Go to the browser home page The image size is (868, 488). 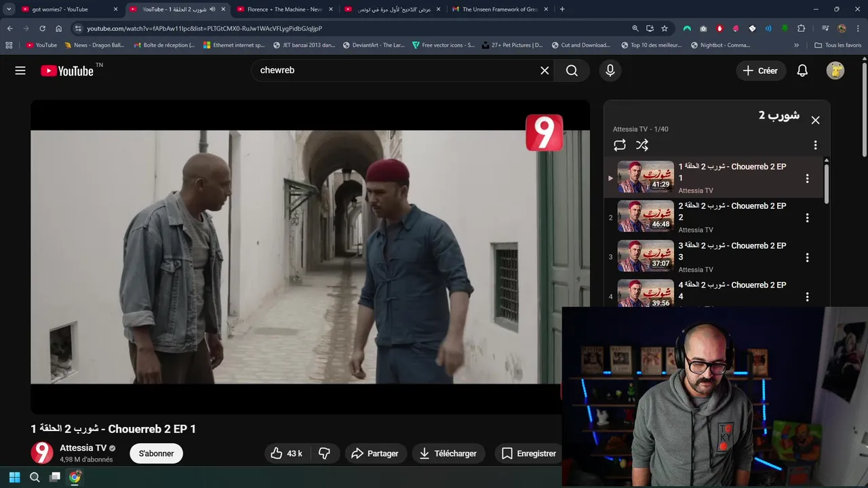[x=58, y=28]
